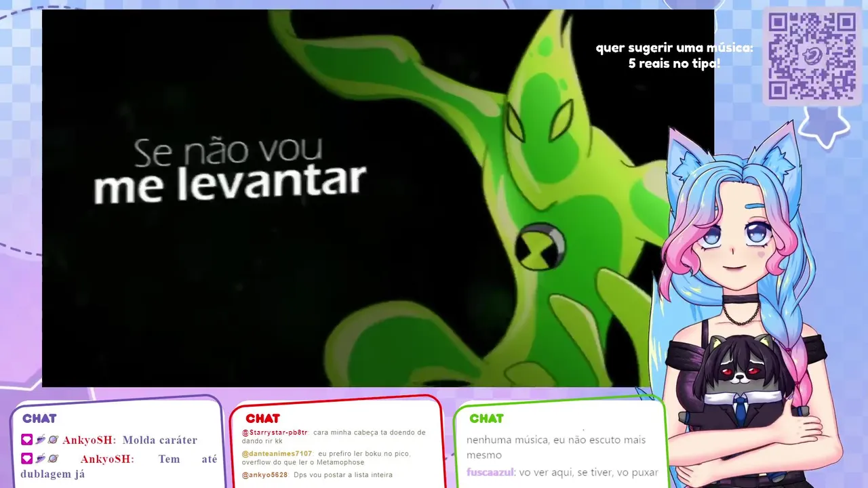The image size is (868, 488).
Task: Select username @danteanimes7107 in red chat
Action: pyautogui.click(x=277, y=453)
